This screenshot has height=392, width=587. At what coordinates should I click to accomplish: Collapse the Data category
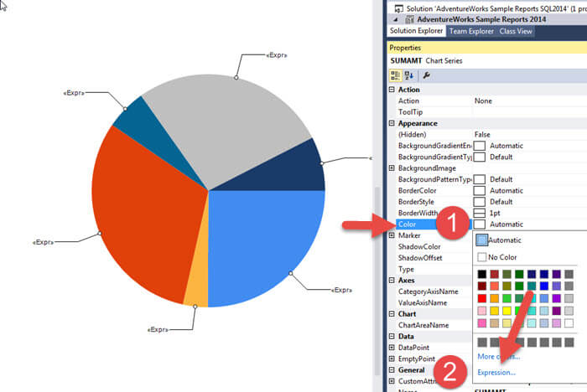point(392,336)
